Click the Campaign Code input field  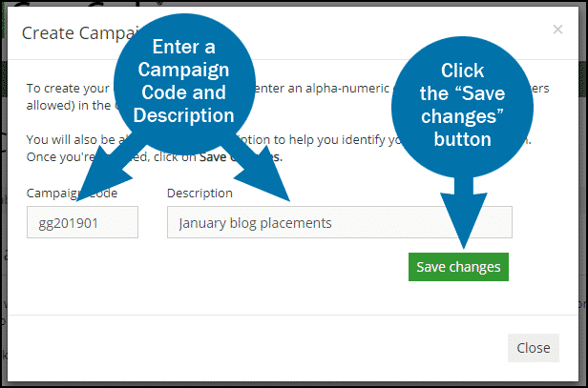pyautogui.click(x=82, y=222)
